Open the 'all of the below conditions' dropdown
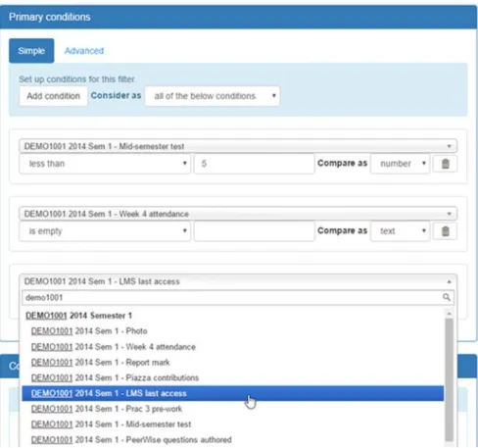This screenshot has width=478, height=448. 213,96
